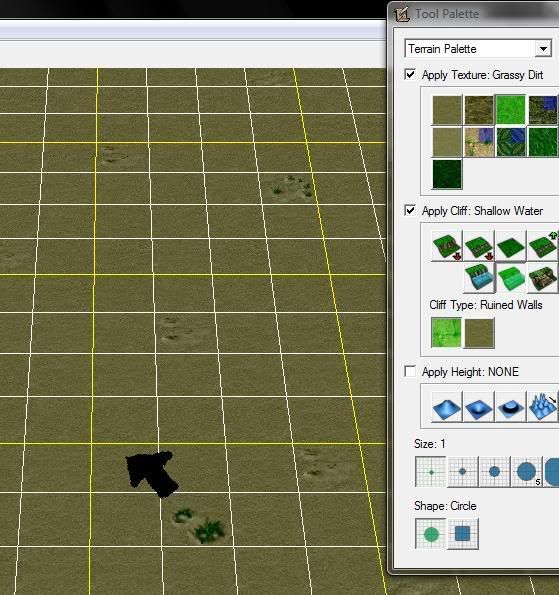Select the square brush shape

[x=463, y=534]
